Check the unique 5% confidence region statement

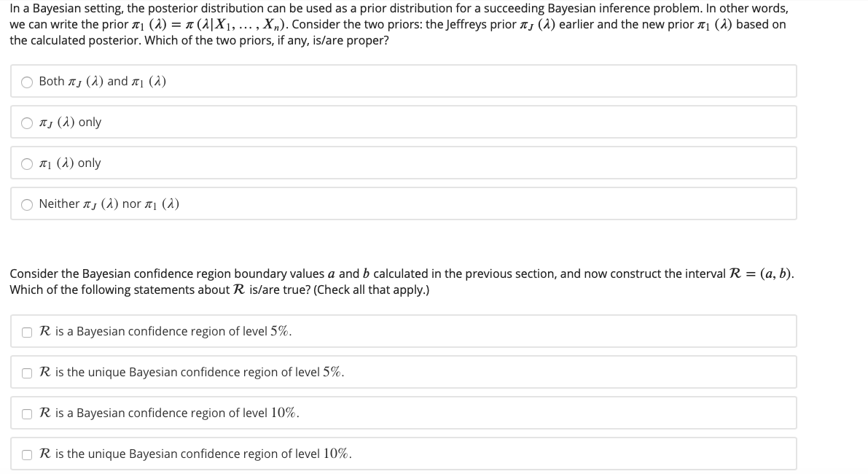pyautogui.click(x=27, y=372)
